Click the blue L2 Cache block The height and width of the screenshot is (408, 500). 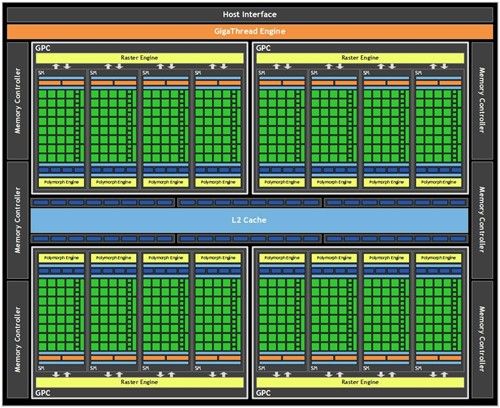click(x=249, y=220)
